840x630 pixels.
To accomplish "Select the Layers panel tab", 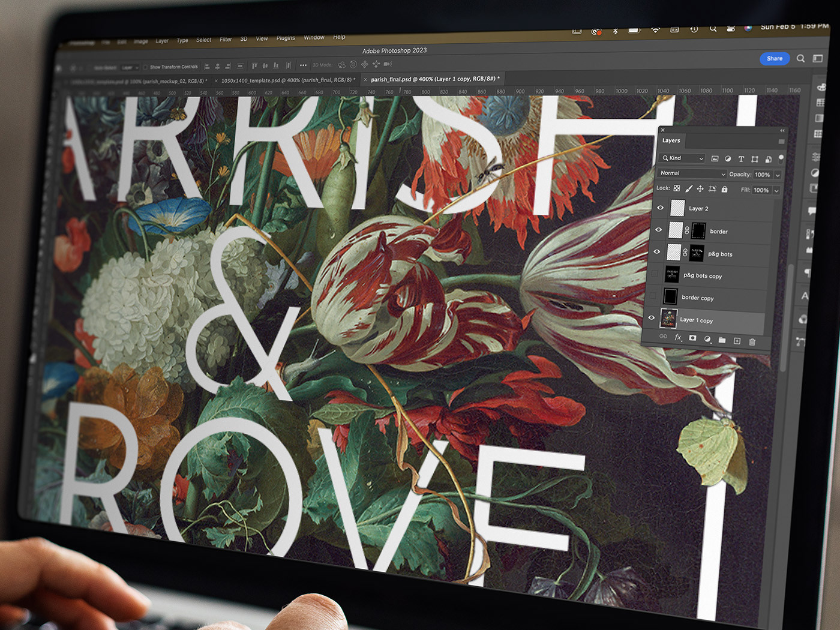I will click(x=671, y=140).
